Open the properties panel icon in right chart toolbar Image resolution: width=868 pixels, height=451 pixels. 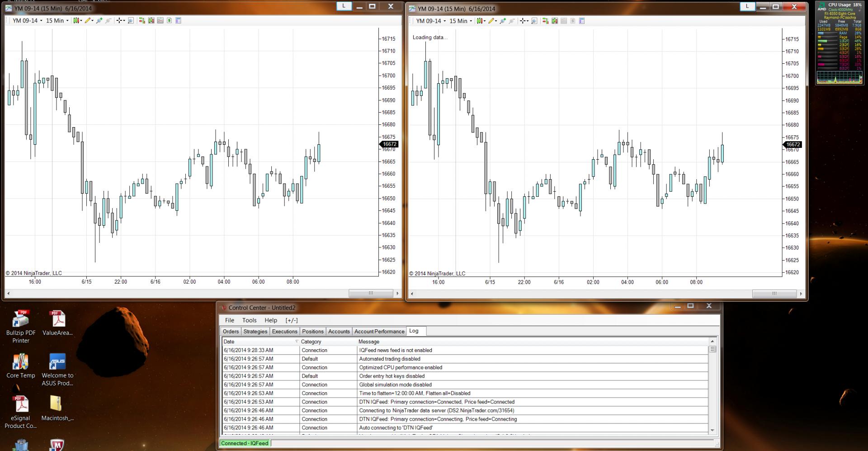click(582, 21)
